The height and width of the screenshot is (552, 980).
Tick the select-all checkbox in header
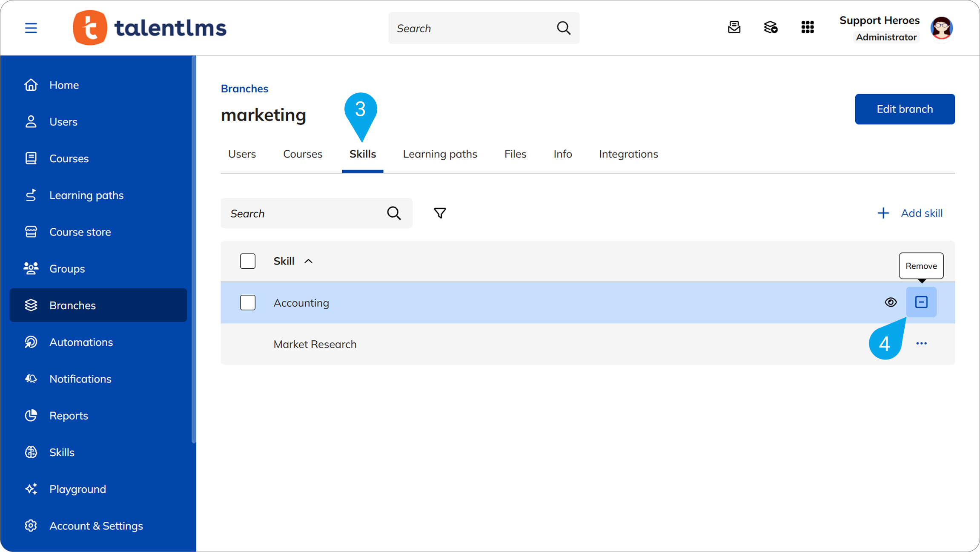click(247, 261)
